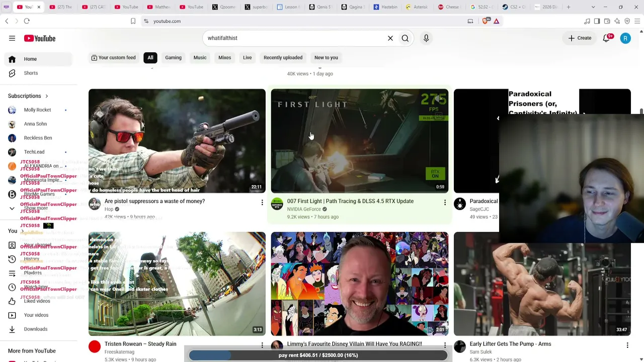Viewport: 644px width, 362px height.
Task: Switch to the Qzoome X browser tab
Action: point(224,7)
